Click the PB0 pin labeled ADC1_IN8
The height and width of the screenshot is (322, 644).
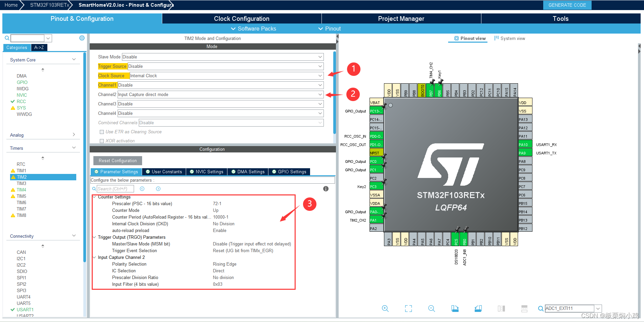coord(464,239)
